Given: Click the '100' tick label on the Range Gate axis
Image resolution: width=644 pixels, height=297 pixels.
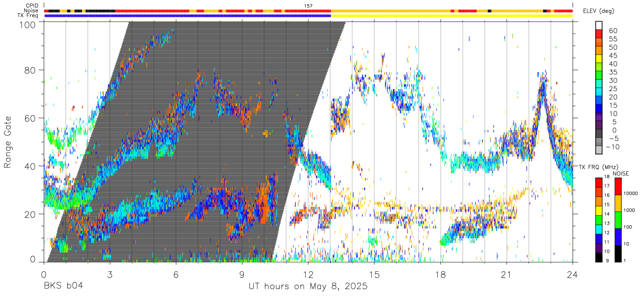Looking at the screenshot, I should 28,25.
